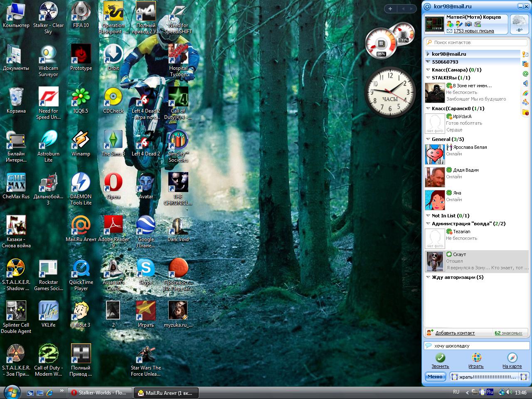Collapse the Жду авторизации group
Image resolution: width=532 pixels, height=399 pixels.
pyautogui.click(x=428, y=277)
